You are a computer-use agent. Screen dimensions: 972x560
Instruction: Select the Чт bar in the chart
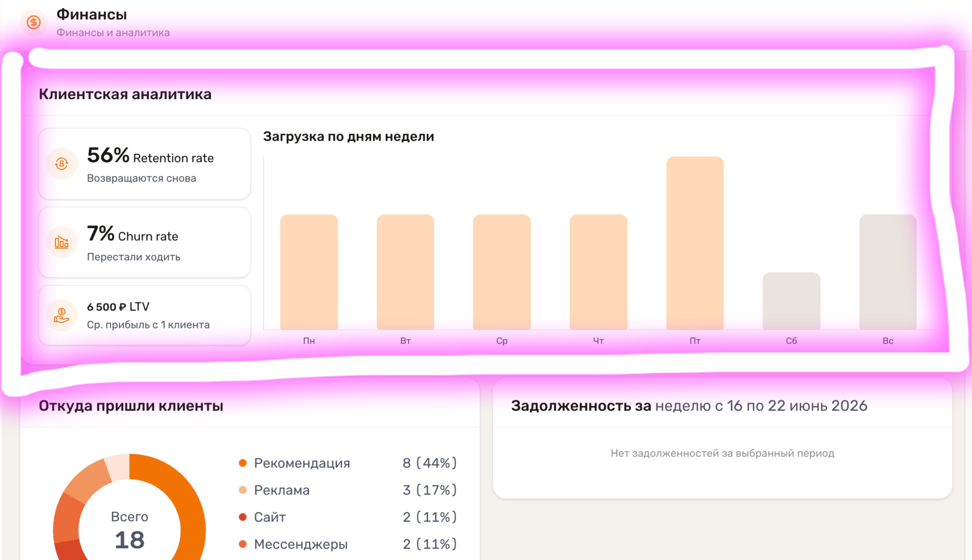pyautogui.click(x=598, y=272)
